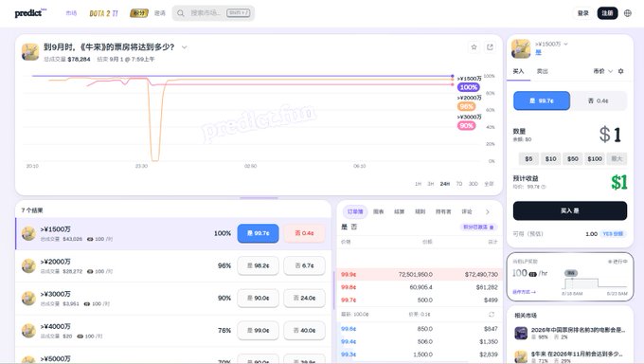Click the No 0.4¢ button for >¥1500万
Screen dimensions: 644x364
point(304,233)
